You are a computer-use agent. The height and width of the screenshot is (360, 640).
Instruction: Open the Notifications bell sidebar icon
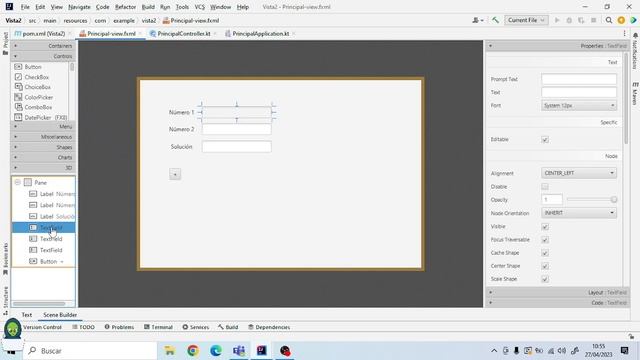click(635, 51)
